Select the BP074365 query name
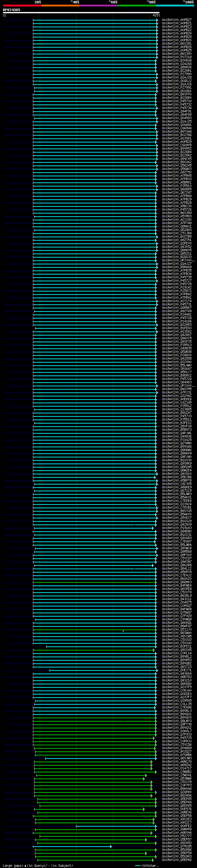The width and height of the screenshot is (197, 868). (11, 10)
